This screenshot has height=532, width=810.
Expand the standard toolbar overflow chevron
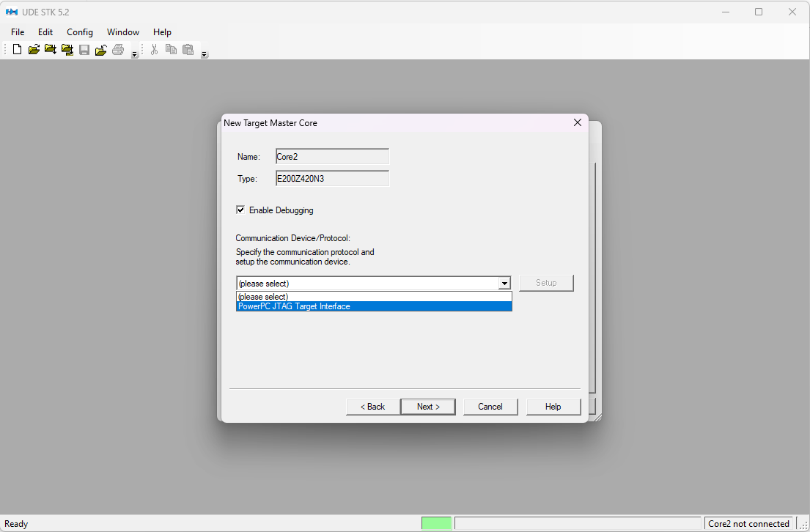(134, 52)
